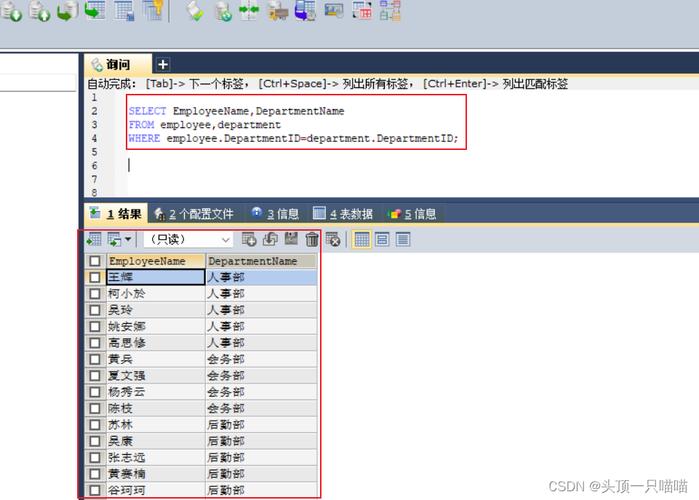
Task: Select the 会务部 cell in row 黄兵
Action: (261, 359)
